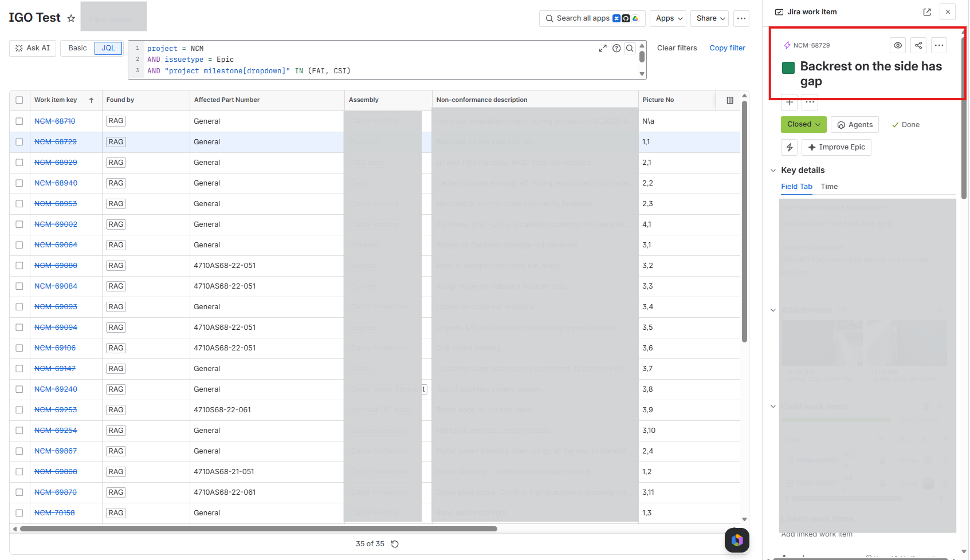Collapse the Attachments section
The height and width of the screenshot is (560, 970).
pos(773,310)
